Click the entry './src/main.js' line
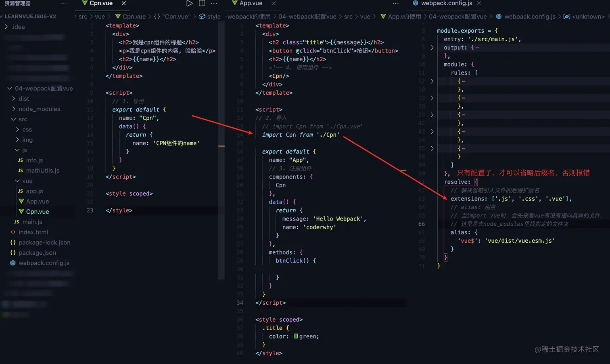The width and height of the screenshot is (610, 364). [x=483, y=39]
